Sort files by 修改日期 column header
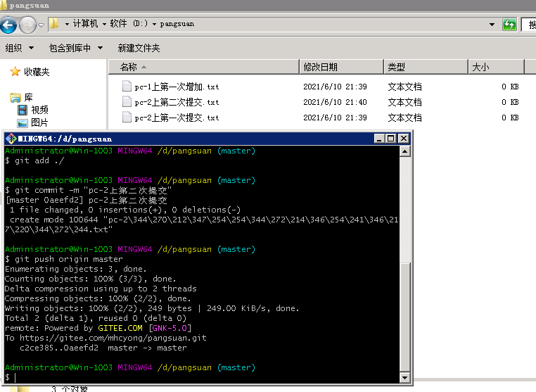Image resolution: width=536 pixels, height=392 pixels. tap(320, 67)
